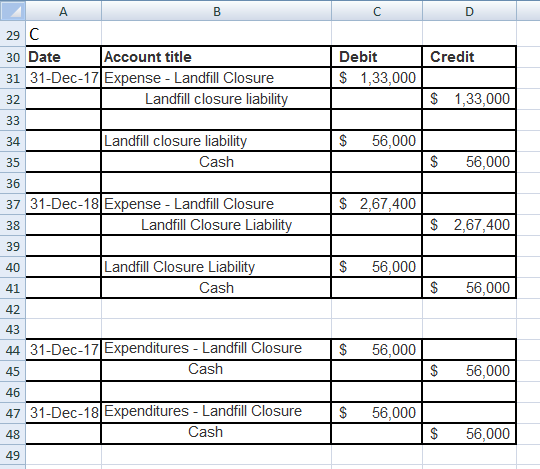The height and width of the screenshot is (469, 540).
Task: Select Expense - Landfill Closure in row 37
Action: tap(216, 204)
